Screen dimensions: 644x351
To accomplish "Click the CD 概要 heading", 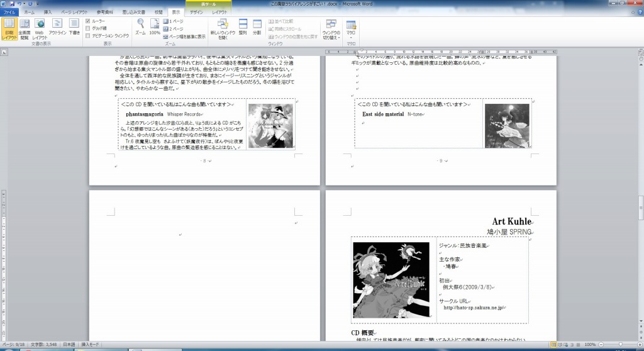I will [362, 333].
